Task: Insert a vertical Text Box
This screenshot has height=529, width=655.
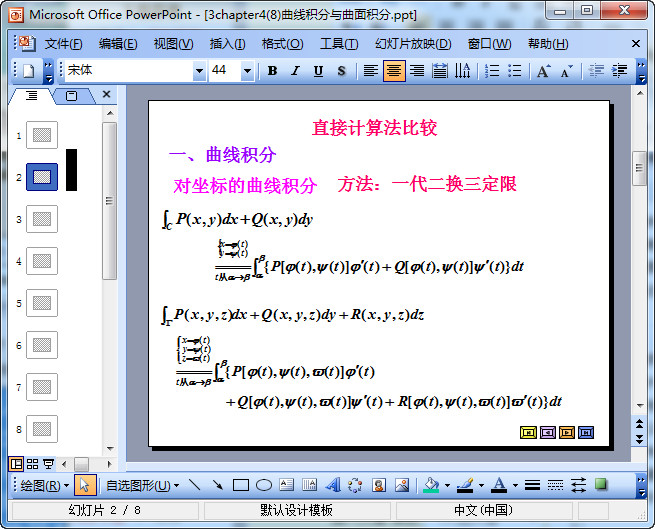Action: point(310,485)
